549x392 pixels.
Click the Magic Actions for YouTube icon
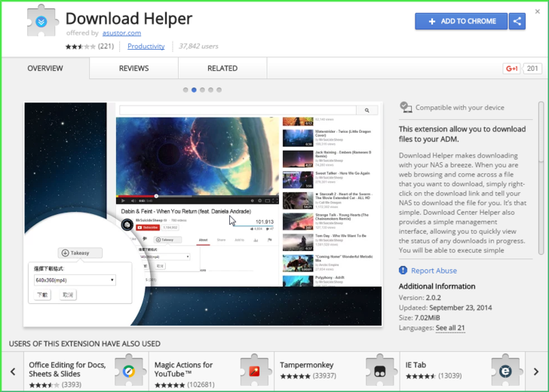[x=256, y=371]
